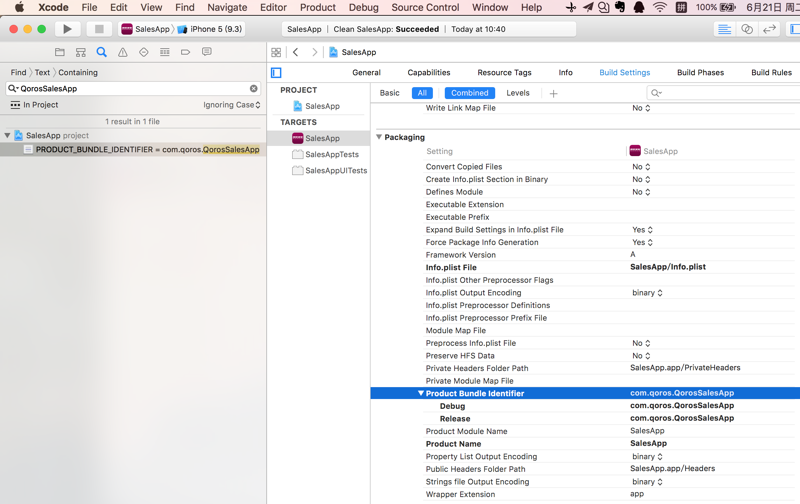Open the notification bell menu bar icon
The width and height of the screenshot is (800, 504).
pos(638,7)
